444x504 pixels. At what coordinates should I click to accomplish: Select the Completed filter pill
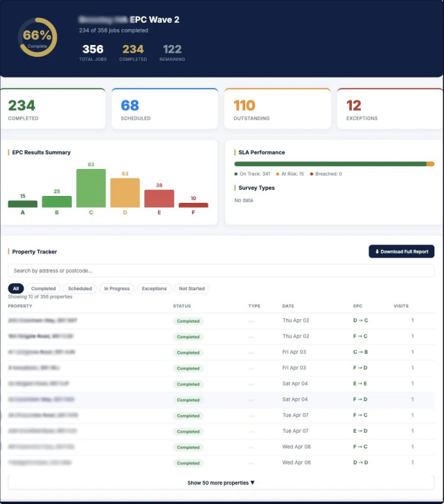click(x=44, y=288)
